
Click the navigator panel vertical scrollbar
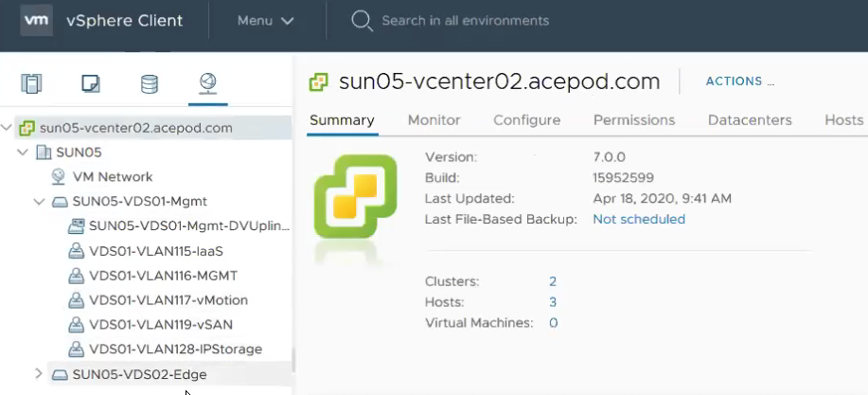pyautogui.click(x=293, y=360)
